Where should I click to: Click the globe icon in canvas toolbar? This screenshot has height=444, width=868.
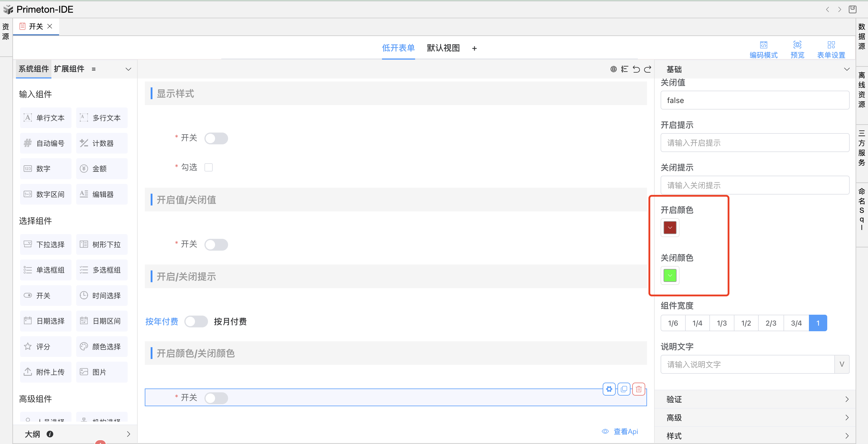pos(613,69)
